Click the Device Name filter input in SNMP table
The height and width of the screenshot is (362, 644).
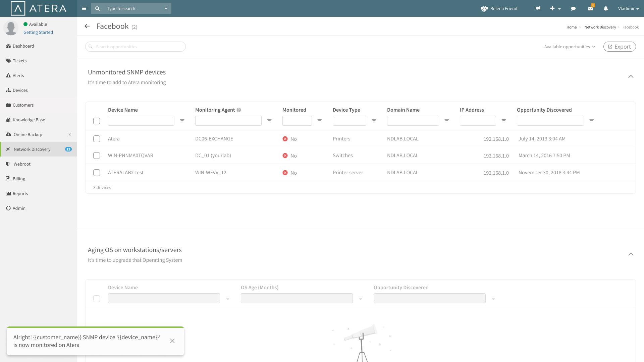(x=141, y=121)
